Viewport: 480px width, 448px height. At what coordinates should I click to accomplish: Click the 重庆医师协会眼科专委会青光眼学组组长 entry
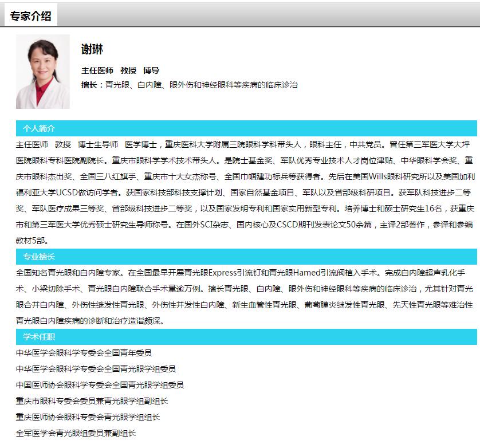(88, 417)
